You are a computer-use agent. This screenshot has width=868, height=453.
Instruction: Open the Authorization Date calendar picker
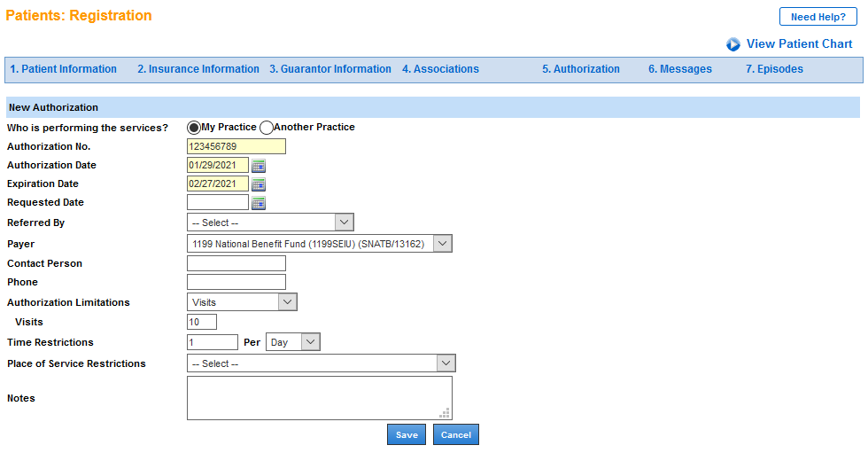point(259,165)
